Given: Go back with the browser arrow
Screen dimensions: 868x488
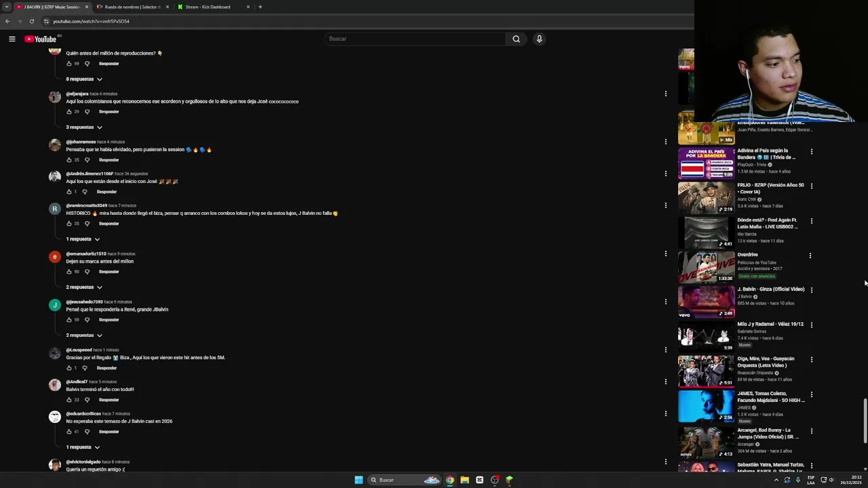Looking at the screenshot, I should point(7,21).
